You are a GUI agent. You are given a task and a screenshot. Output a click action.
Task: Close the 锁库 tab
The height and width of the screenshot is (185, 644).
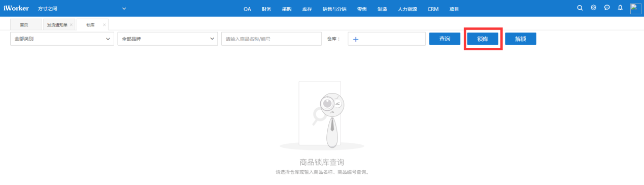tap(105, 25)
